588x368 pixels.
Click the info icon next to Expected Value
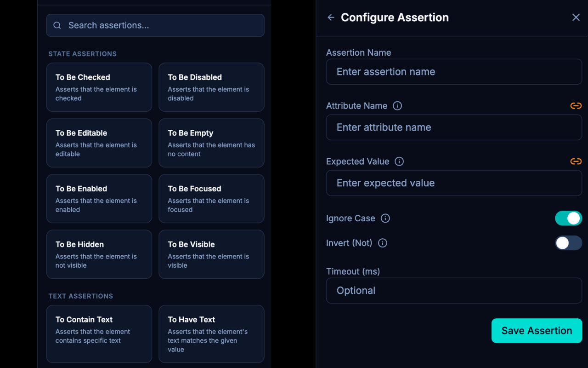[x=399, y=161]
